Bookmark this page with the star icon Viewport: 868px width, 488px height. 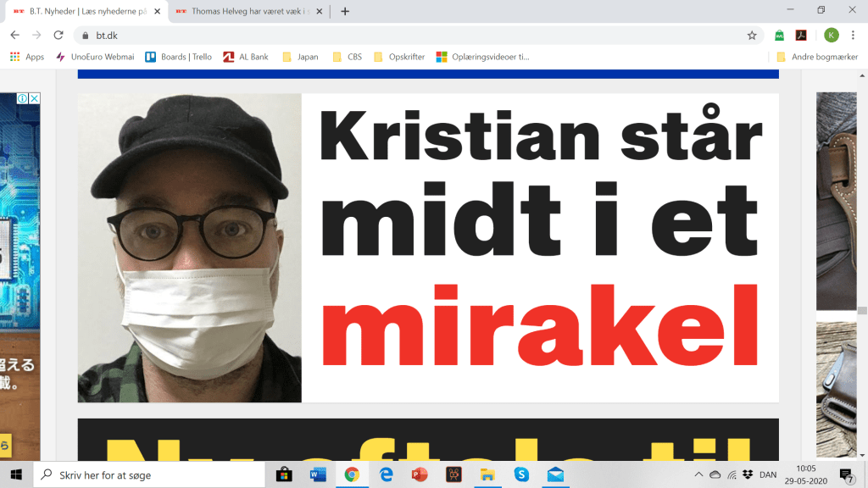pos(751,36)
